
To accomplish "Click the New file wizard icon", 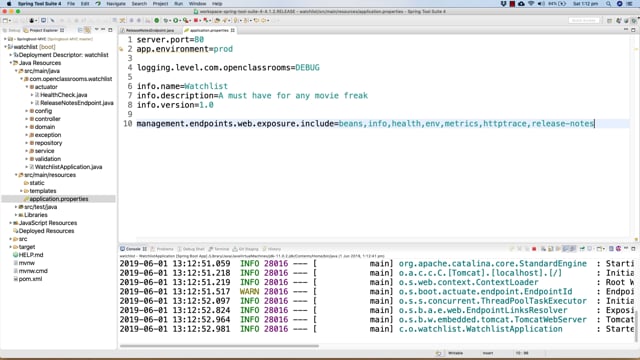I will [5, 20].
